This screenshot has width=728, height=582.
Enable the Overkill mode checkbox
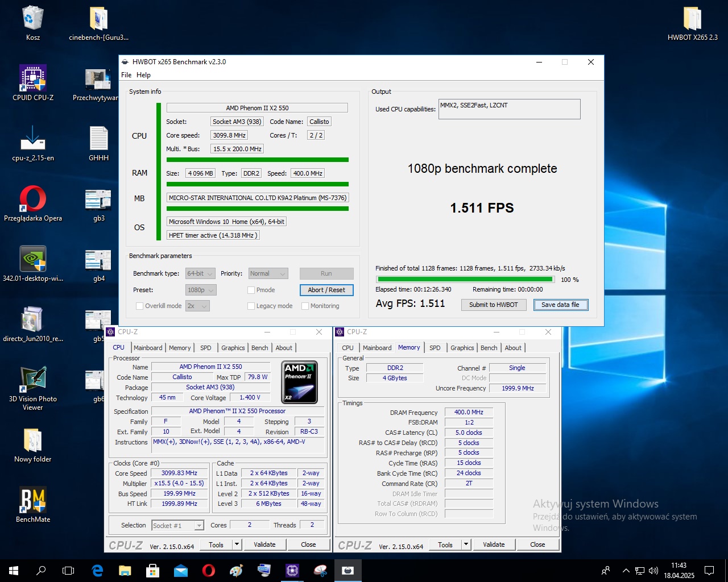pos(139,306)
